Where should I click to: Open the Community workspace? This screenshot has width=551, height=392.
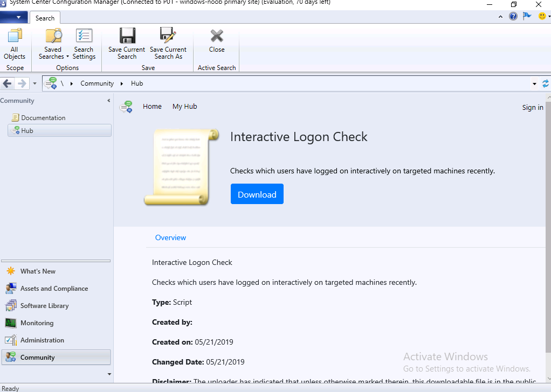tap(56, 357)
